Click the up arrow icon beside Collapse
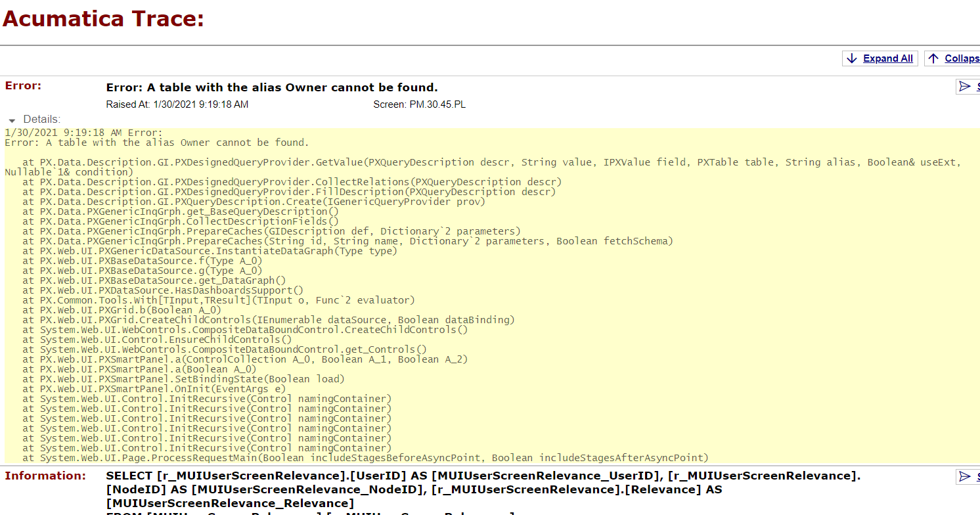The height and width of the screenshot is (515, 980). coord(934,58)
